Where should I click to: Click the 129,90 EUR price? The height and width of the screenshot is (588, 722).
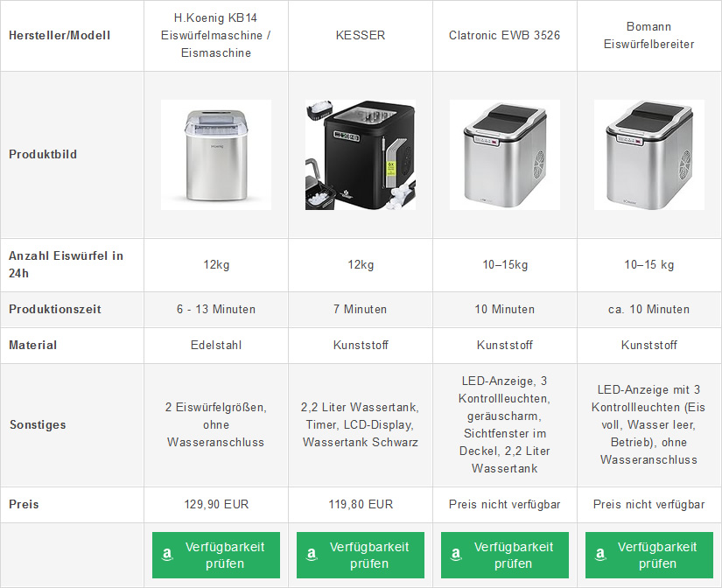[x=216, y=505]
